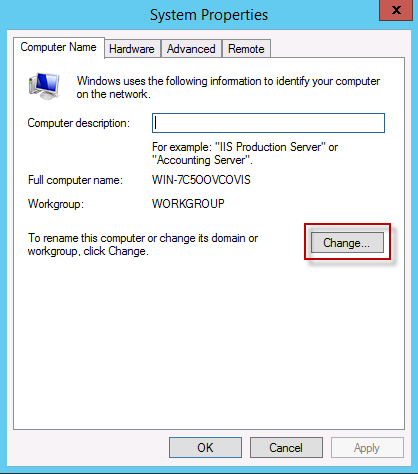Click the Full computer name label

pos(75,180)
